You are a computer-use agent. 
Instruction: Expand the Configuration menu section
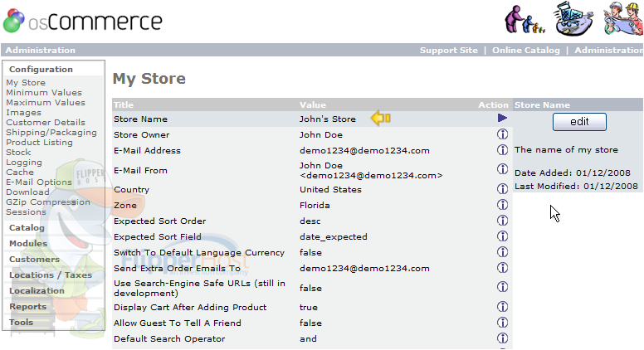[41, 70]
